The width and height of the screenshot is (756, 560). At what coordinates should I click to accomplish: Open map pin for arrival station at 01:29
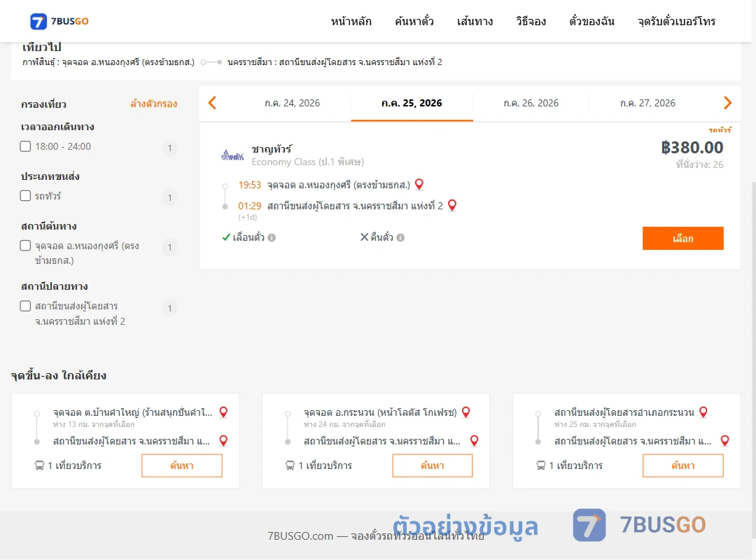point(452,206)
